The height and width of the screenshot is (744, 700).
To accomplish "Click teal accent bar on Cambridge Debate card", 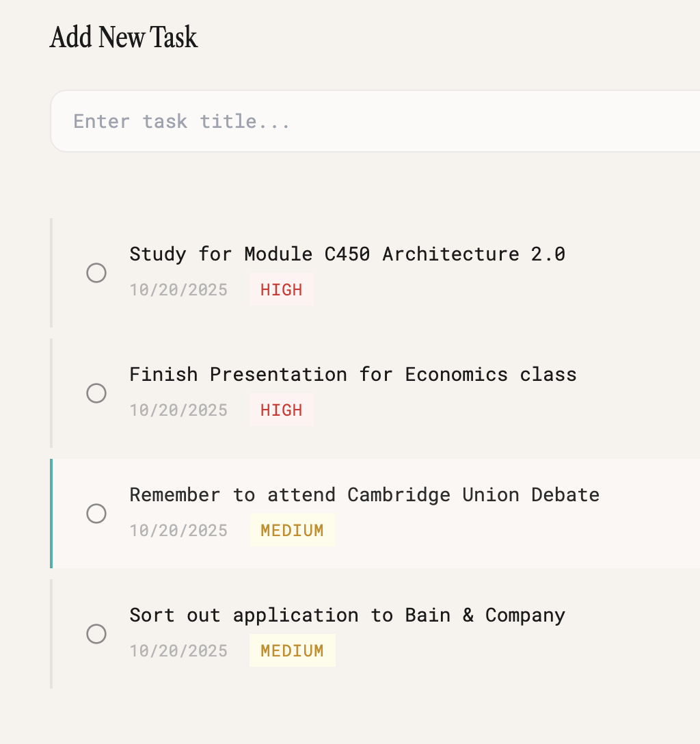I will click(51, 514).
